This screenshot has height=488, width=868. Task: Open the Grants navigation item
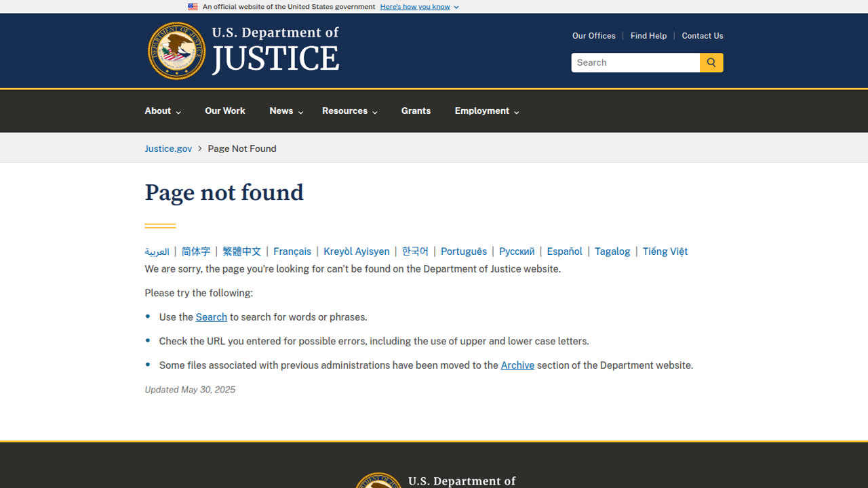click(x=416, y=111)
